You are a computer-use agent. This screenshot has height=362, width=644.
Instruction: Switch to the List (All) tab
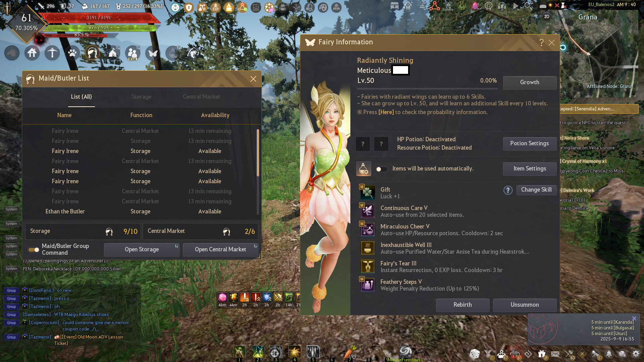pyautogui.click(x=81, y=97)
